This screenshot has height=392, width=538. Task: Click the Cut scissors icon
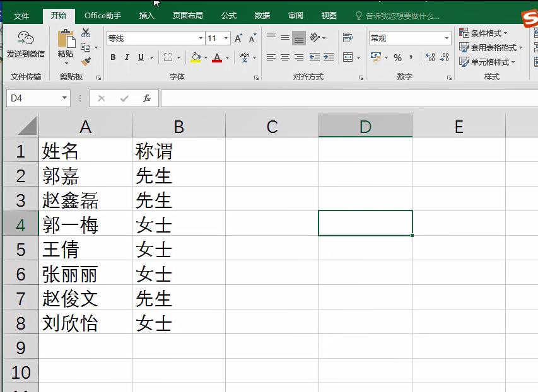(x=85, y=33)
